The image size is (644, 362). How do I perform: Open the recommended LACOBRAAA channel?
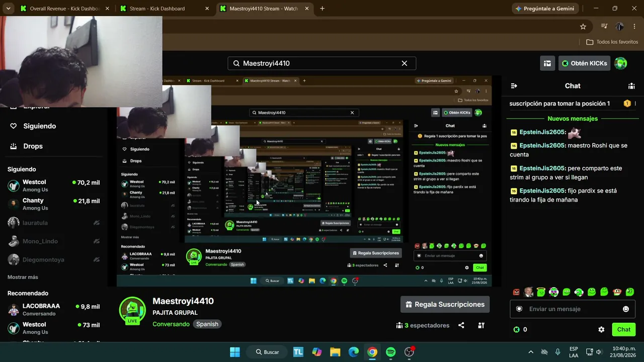[x=53, y=310]
